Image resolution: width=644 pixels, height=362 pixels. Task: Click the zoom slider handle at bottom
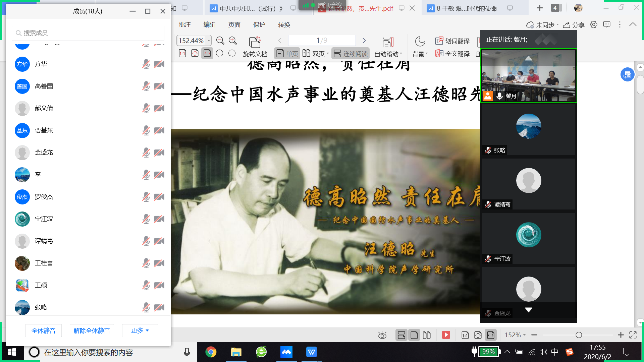(579, 335)
